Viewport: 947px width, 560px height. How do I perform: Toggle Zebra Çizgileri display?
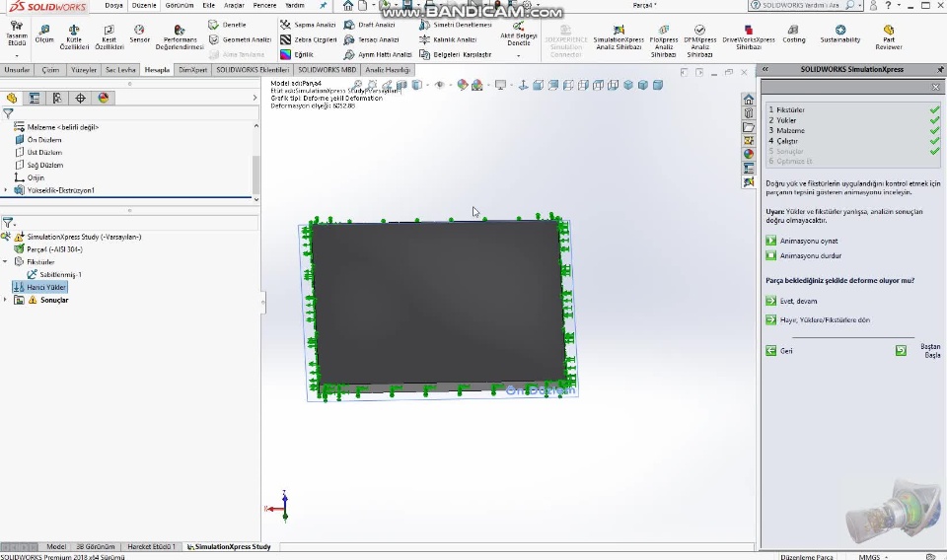click(308, 39)
